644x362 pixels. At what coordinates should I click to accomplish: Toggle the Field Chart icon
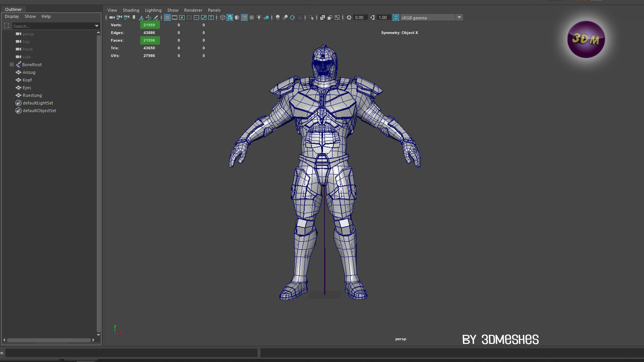coord(196,17)
